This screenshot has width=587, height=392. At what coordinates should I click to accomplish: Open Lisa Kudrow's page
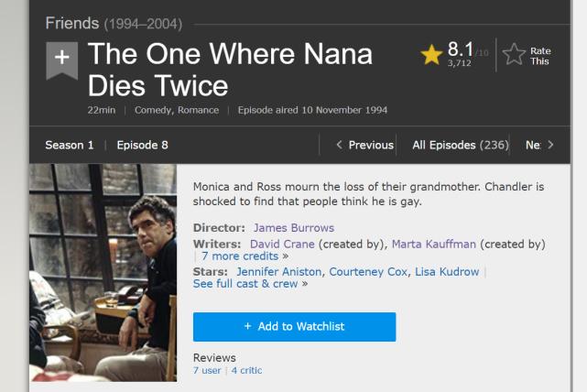(x=447, y=272)
